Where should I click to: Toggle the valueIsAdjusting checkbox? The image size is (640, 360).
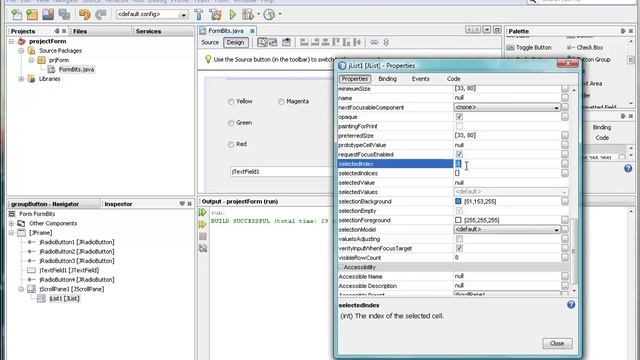[459, 239]
